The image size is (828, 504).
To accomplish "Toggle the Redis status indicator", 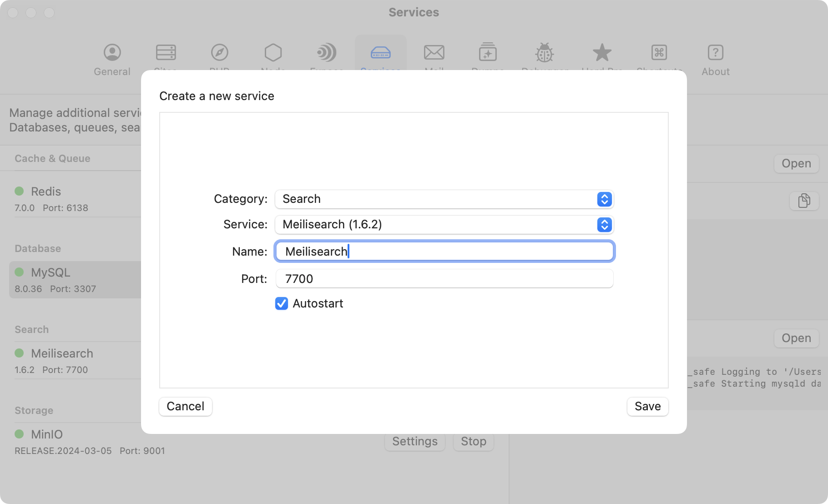I will (20, 191).
